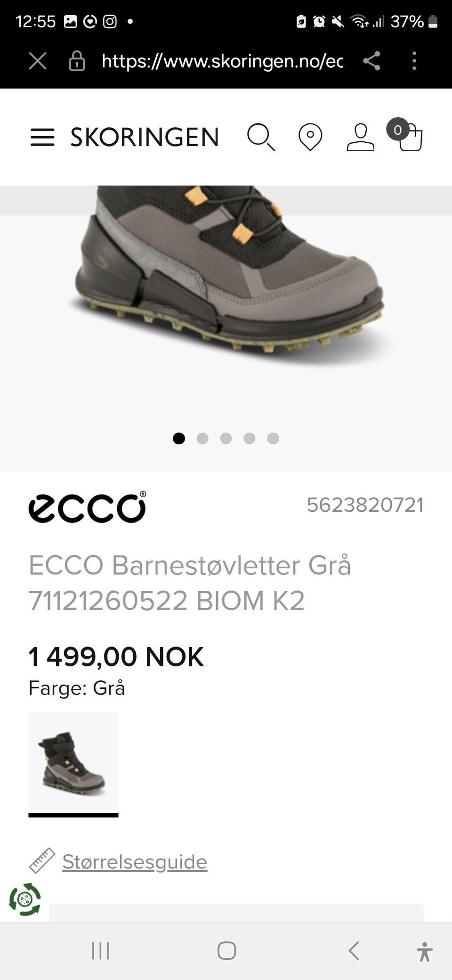Screen dimensions: 452x980
Task: Open the browser three-dot menu
Action: click(x=414, y=61)
